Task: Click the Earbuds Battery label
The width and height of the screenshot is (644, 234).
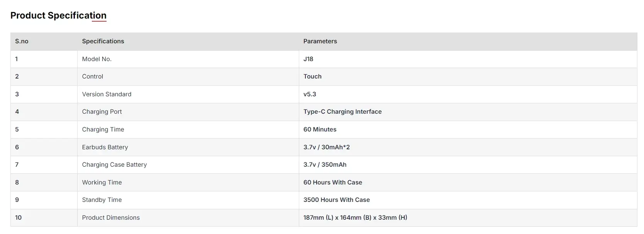Action: point(105,147)
